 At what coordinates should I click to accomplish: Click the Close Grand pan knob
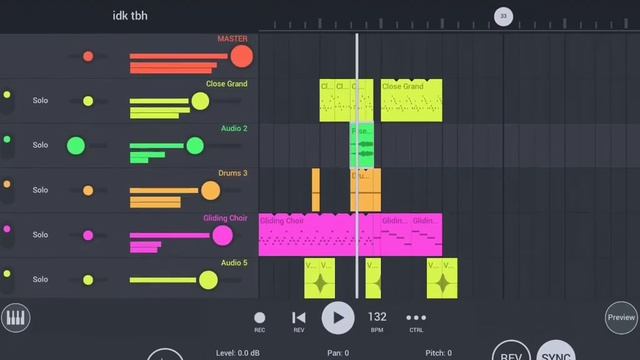click(88, 101)
